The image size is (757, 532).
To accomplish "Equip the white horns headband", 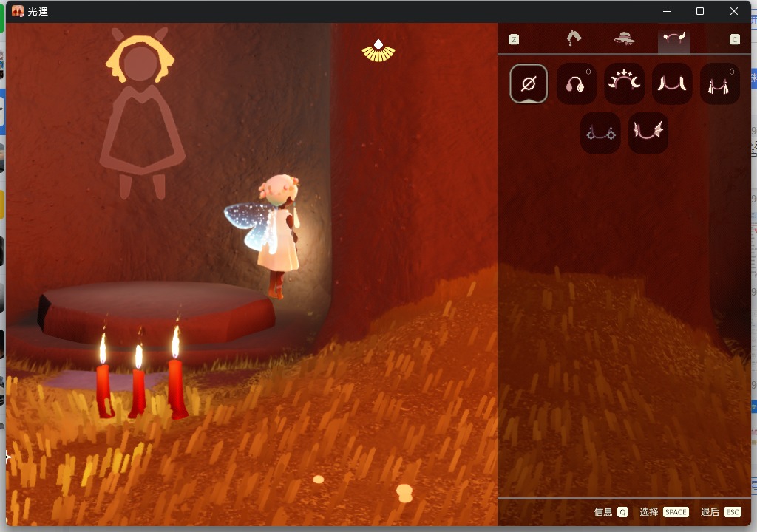I will [x=672, y=83].
